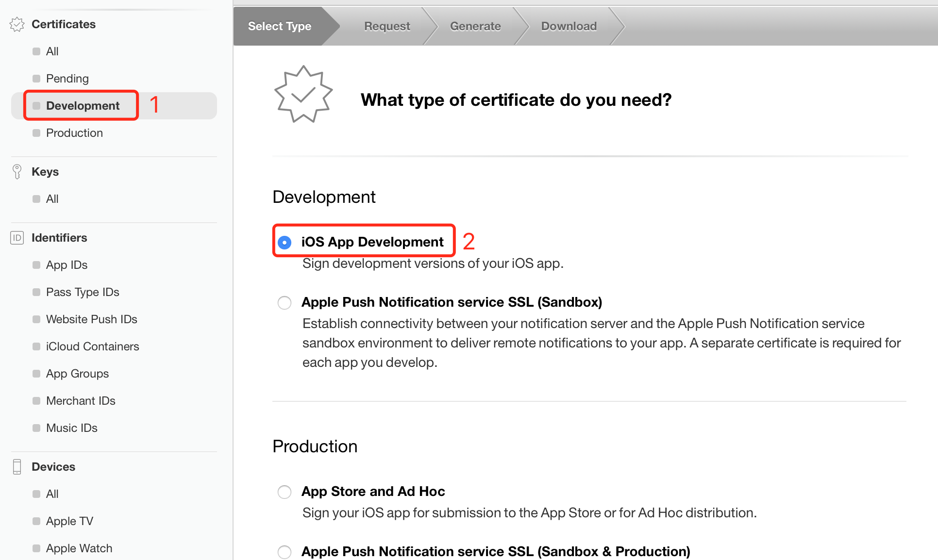Select the iOS App Development radio button
Viewport: 938px width, 560px height.
285,242
